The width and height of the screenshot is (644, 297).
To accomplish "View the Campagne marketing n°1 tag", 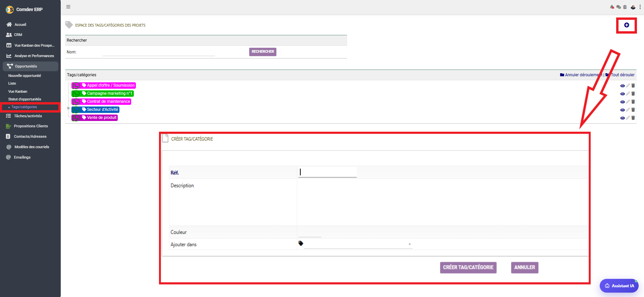I will click(623, 94).
